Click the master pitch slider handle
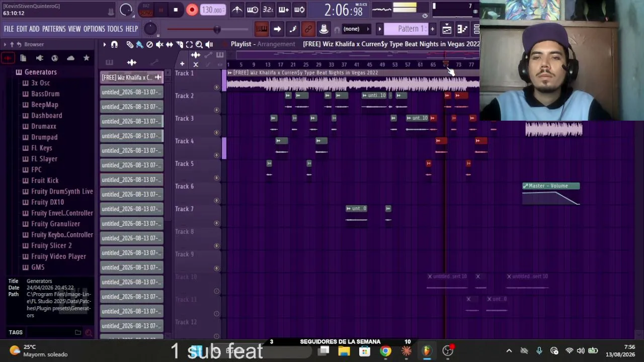Viewport: 644px width, 362px height. 217,29
